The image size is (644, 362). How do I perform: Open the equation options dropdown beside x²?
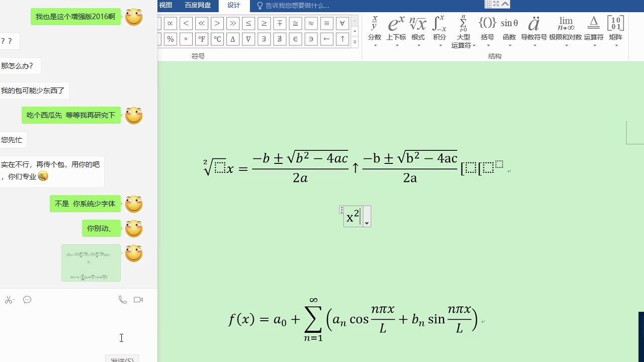[x=367, y=223]
